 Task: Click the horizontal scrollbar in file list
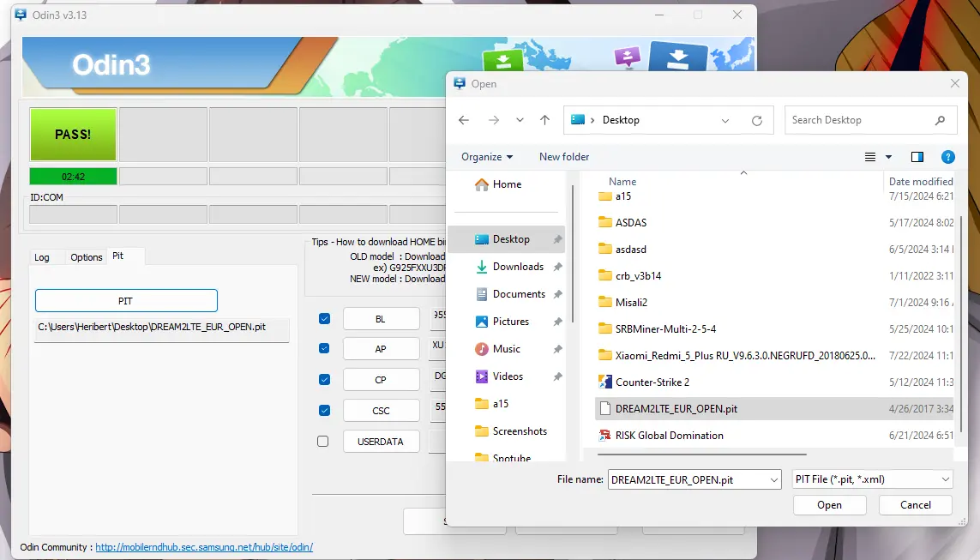tap(702, 455)
